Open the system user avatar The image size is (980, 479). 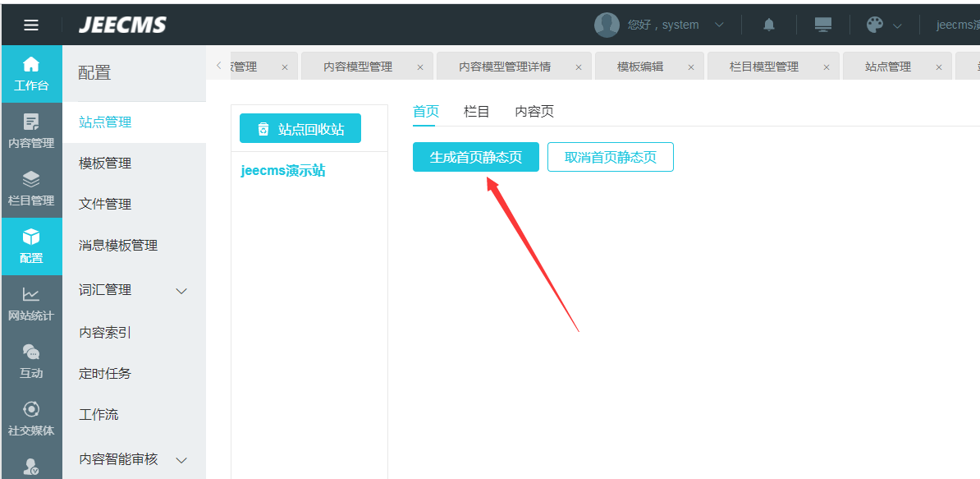pos(607,25)
